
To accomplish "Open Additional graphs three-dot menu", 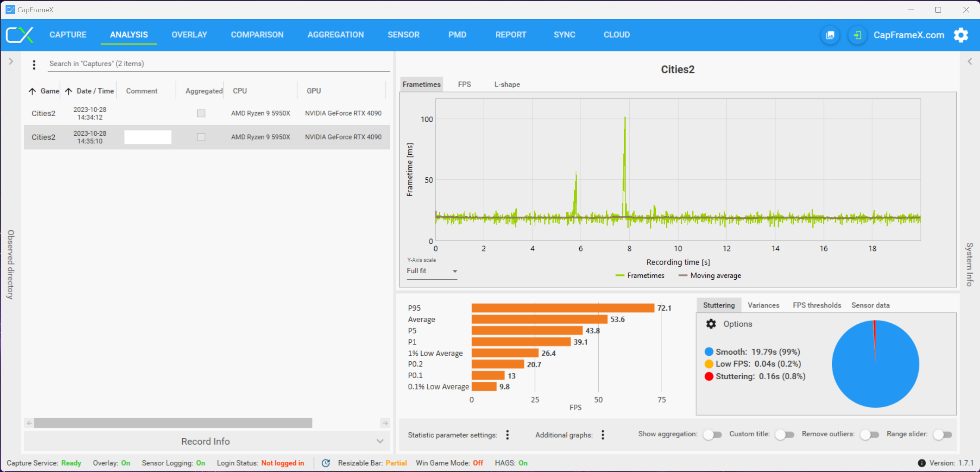I will (603, 435).
